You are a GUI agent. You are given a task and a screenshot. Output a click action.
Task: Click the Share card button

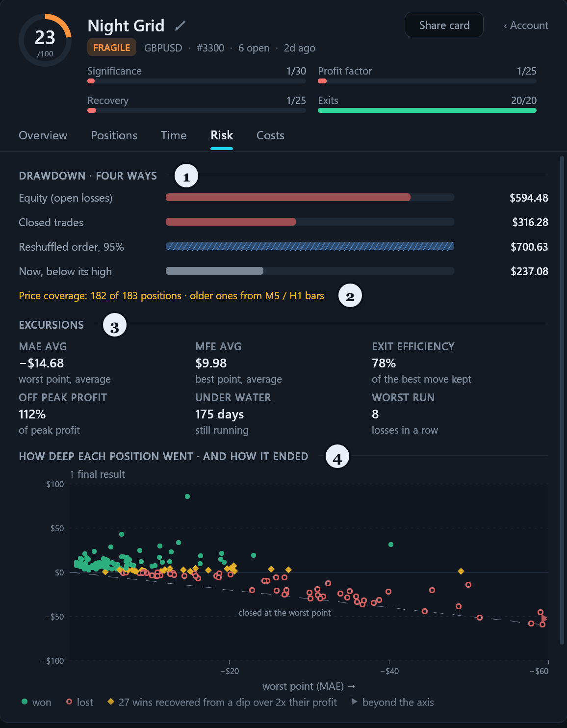(444, 25)
